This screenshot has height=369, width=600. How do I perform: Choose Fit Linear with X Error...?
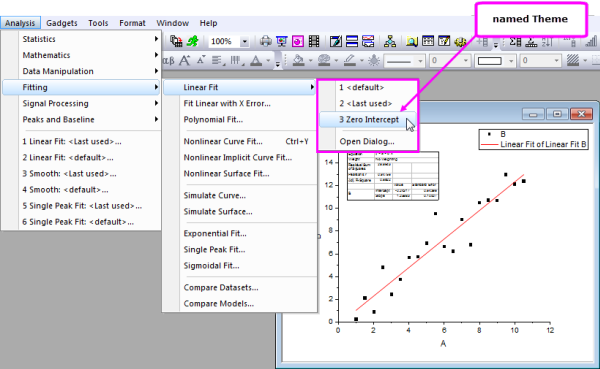[x=240, y=103]
